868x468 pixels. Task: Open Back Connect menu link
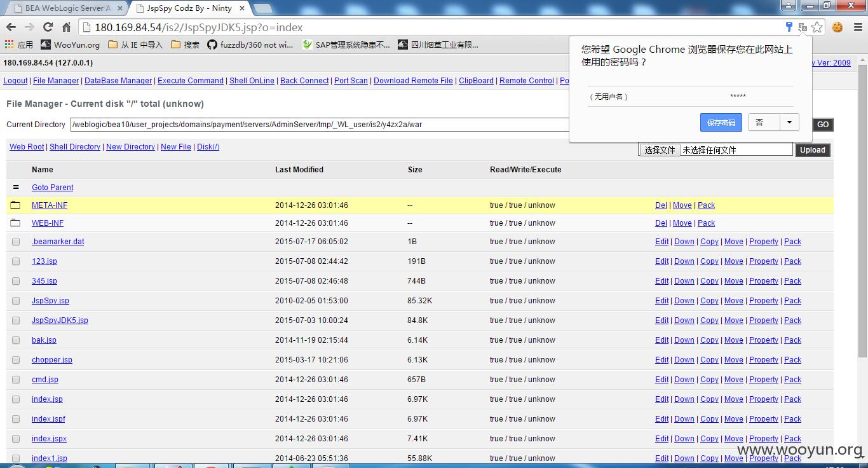point(304,81)
